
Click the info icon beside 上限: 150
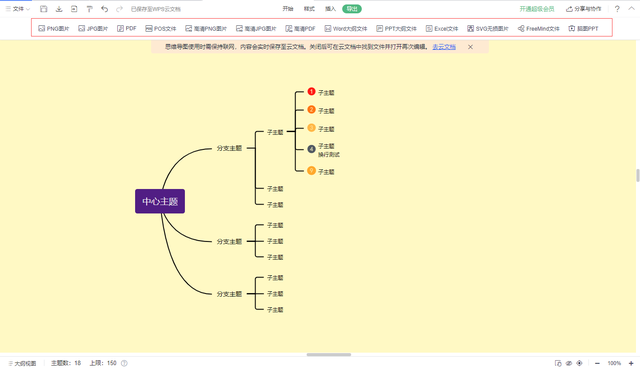tap(124, 363)
